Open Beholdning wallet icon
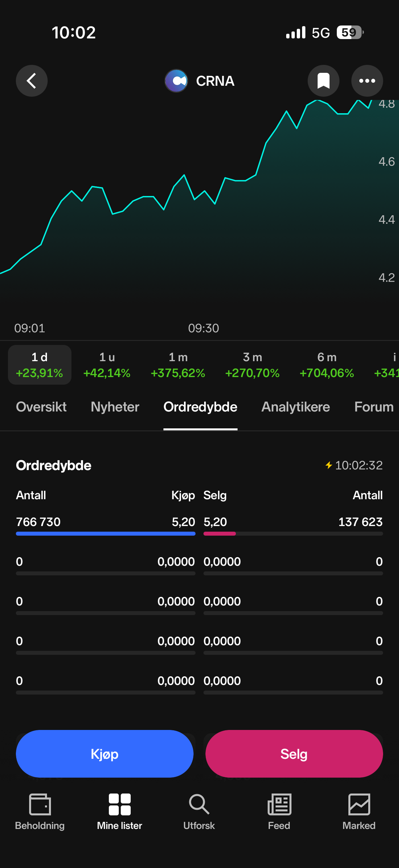Viewport: 399px width, 868px height. tap(40, 804)
